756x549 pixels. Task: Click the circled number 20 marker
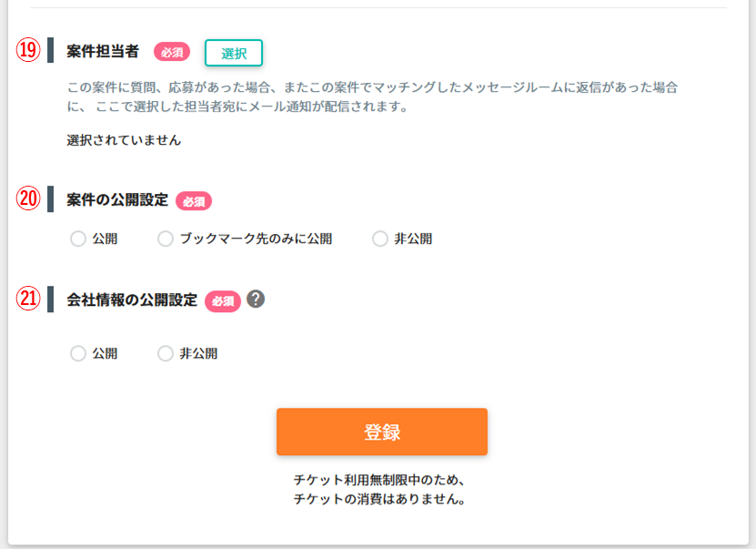click(28, 198)
